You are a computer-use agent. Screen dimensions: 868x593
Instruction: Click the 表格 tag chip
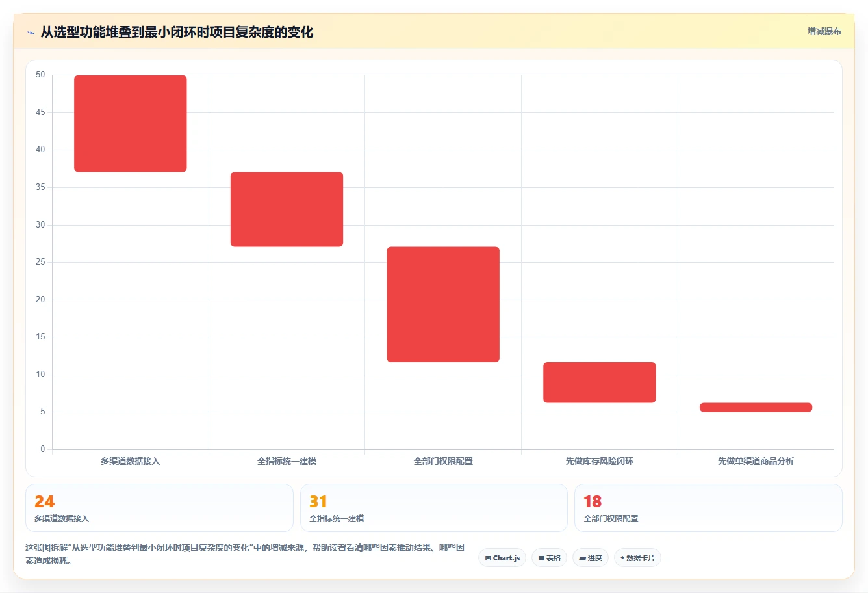coord(549,558)
